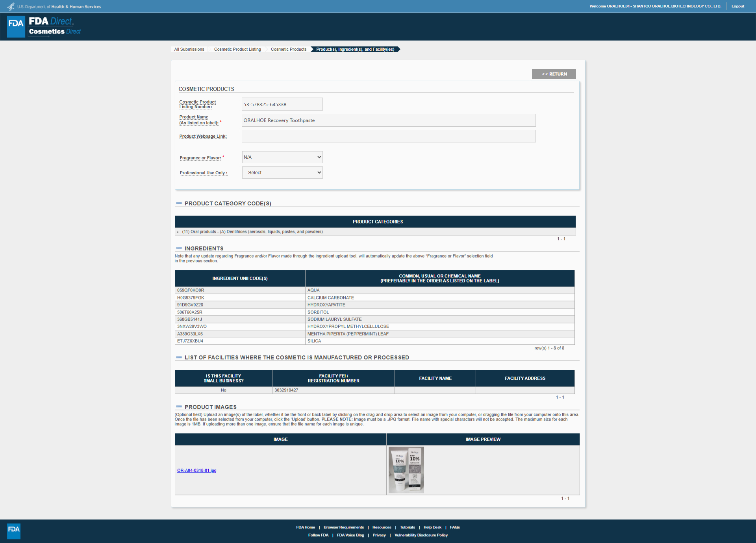Collapse the List of Facilities section
756x543 pixels.
(179, 357)
